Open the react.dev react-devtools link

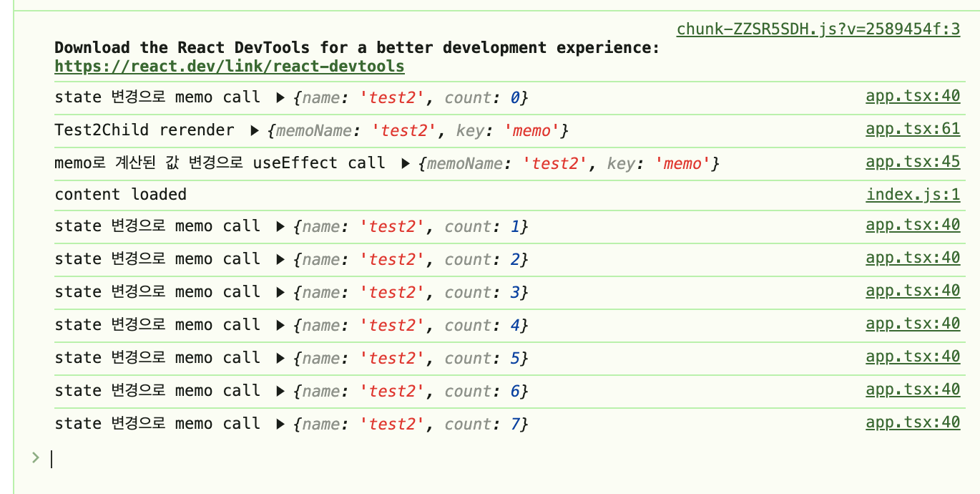230,67
